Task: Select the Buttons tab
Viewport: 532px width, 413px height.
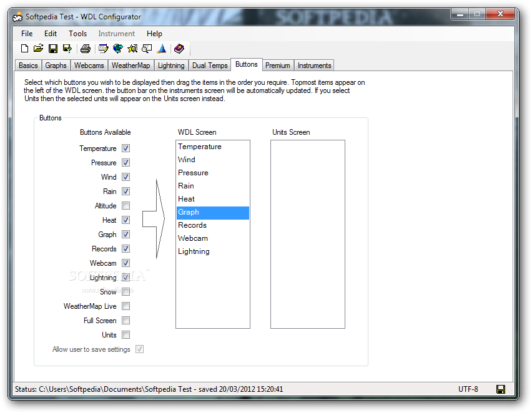Action: click(x=246, y=64)
